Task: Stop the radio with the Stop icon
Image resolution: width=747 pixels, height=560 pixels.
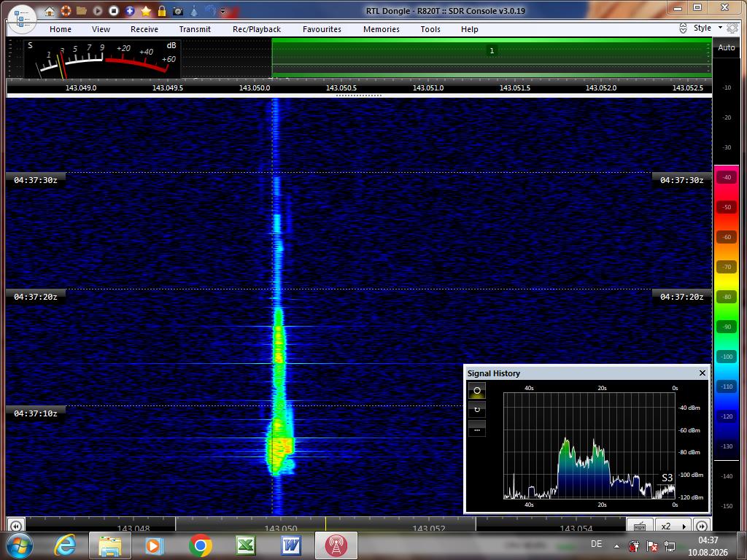Action: (113, 10)
